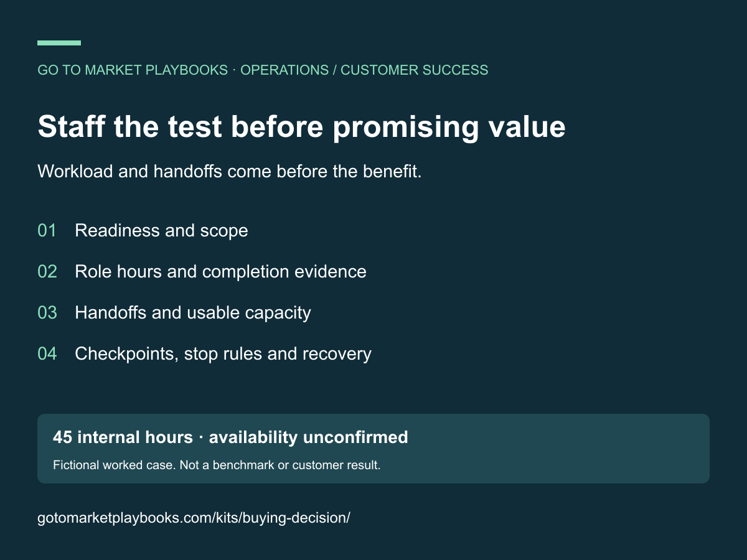Select Handoffs and usable capacity item
Image resolution: width=747 pixels, height=560 pixels.
[x=193, y=313]
